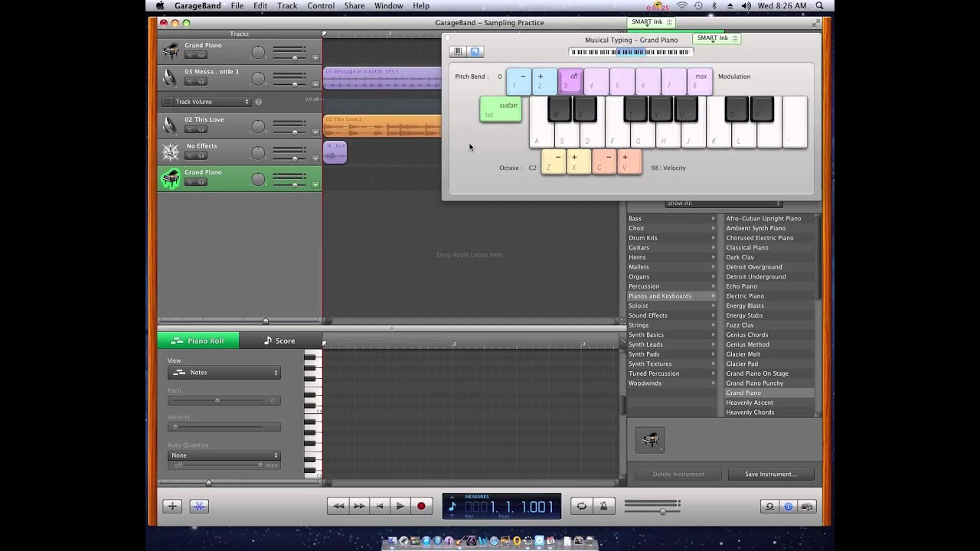980x551 pixels.
Task: Click the rewind transport button
Action: [338, 506]
